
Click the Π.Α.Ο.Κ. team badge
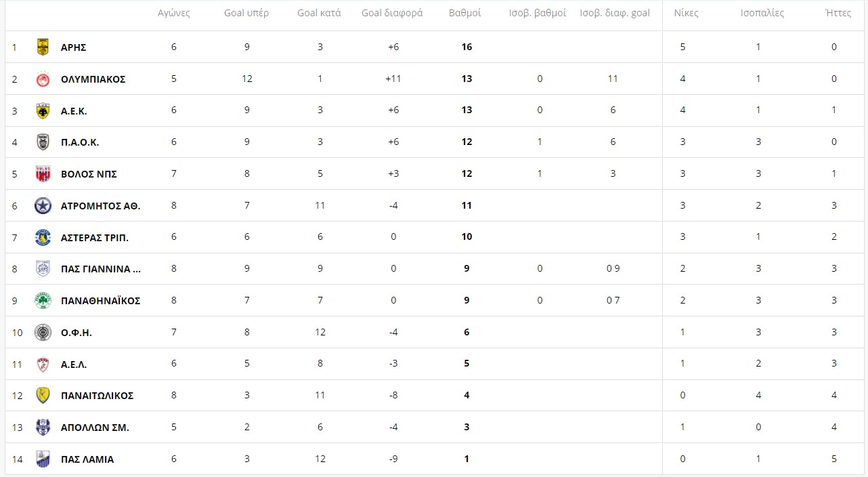tap(43, 142)
